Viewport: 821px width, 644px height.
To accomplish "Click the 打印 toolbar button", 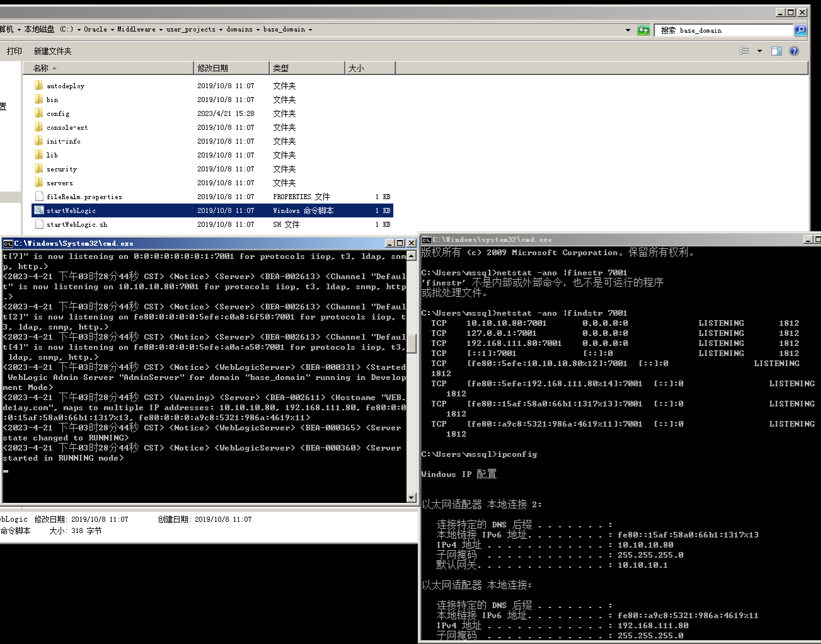I will coord(14,51).
